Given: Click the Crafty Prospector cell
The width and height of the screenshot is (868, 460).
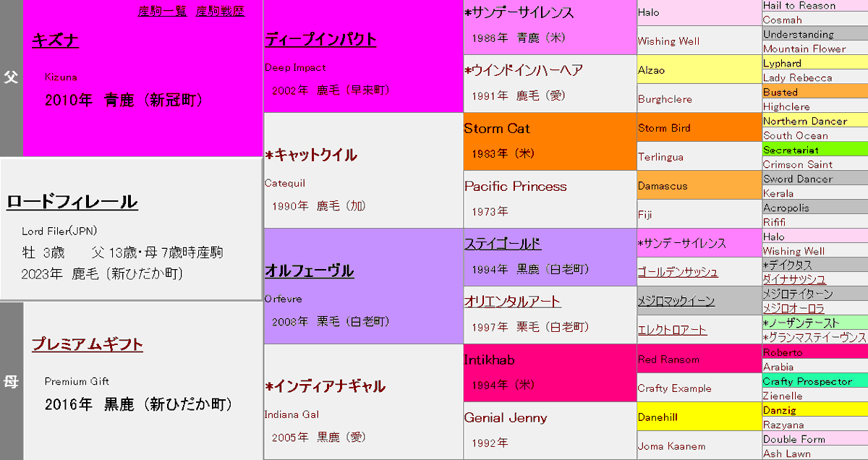Looking at the screenshot, I should (815, 381).
